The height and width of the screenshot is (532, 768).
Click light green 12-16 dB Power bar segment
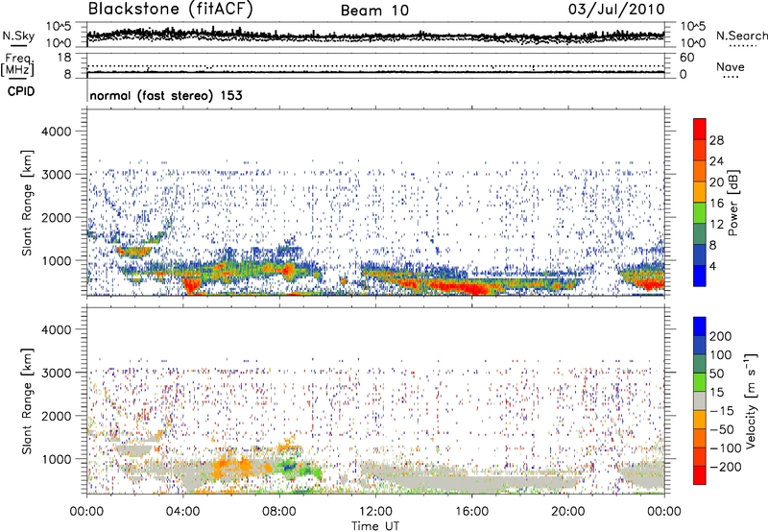coord(700,213)
